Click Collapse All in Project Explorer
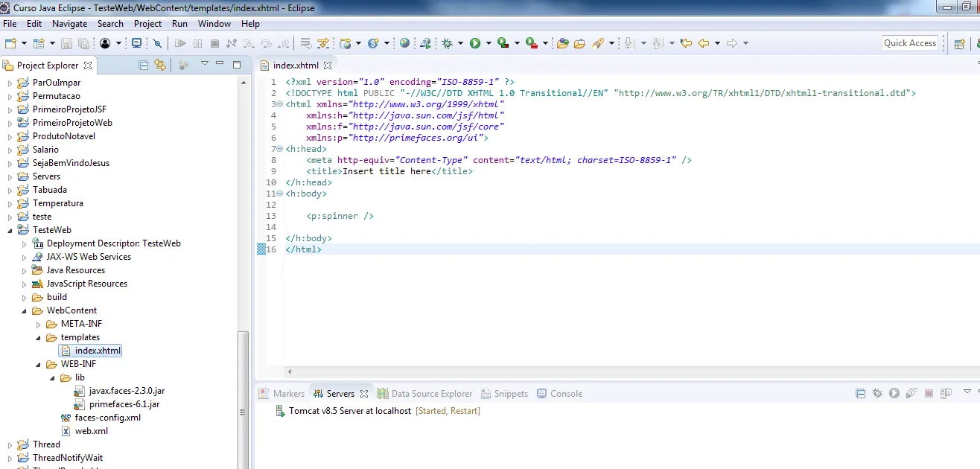Image resolution: width=980 pixels, height=469 pixels. (144, 65)
